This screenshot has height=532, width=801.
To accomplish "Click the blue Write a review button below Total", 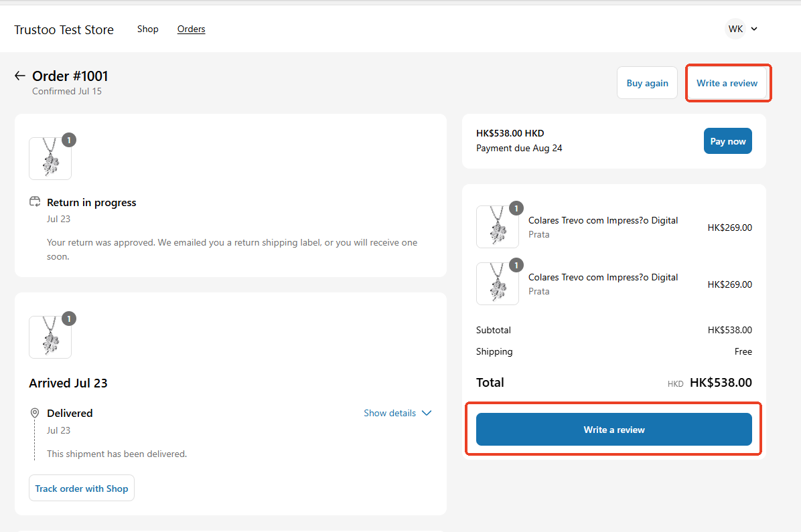I will pyautogui.click(x=613, y=430).
